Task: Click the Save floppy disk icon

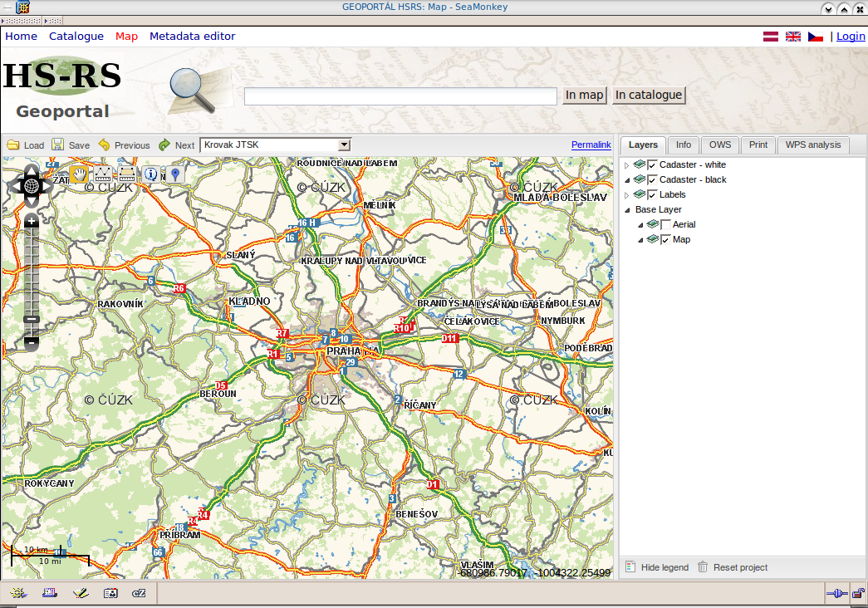Action: 57,145
